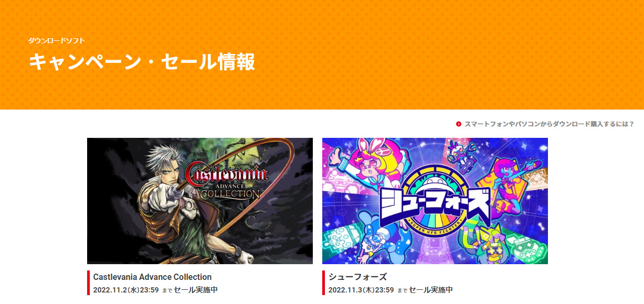Viewport: 644px width, 304px height.
Task: Click the pink-haired bunny-ear girl in シューフォーズ banner
Action: tap(367, 165)
